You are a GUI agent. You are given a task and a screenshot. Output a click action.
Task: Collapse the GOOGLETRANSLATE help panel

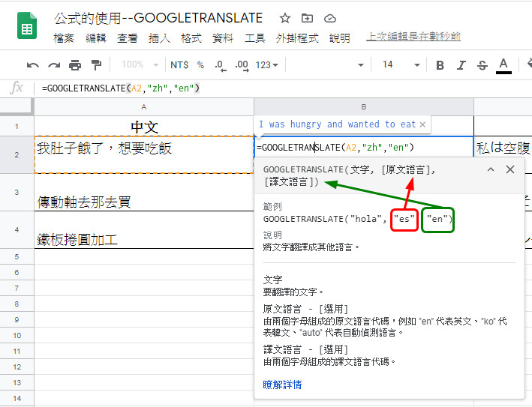pyautogui.click(x=491, y=169)
